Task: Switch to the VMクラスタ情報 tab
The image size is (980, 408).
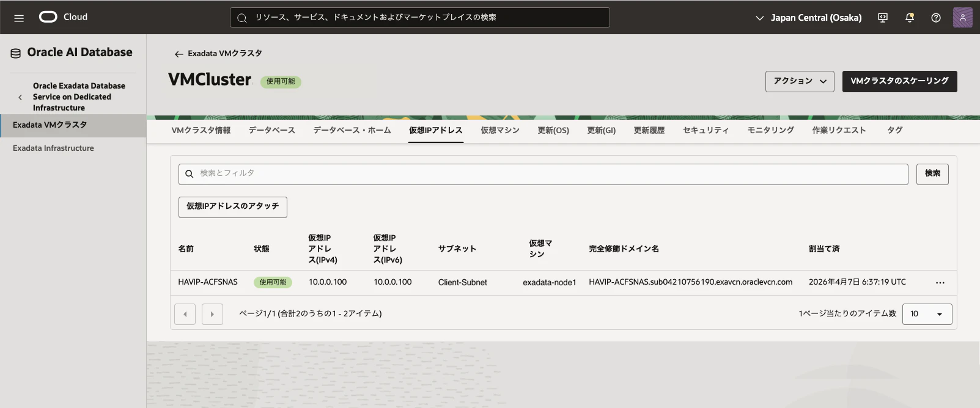Action: tap(201, 130)
